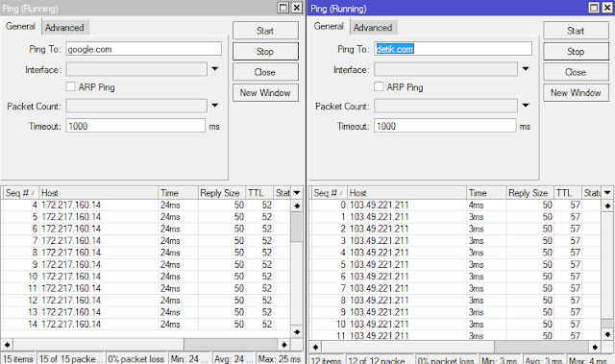Click scroll right arrow under google.com results

click(284, 345)
